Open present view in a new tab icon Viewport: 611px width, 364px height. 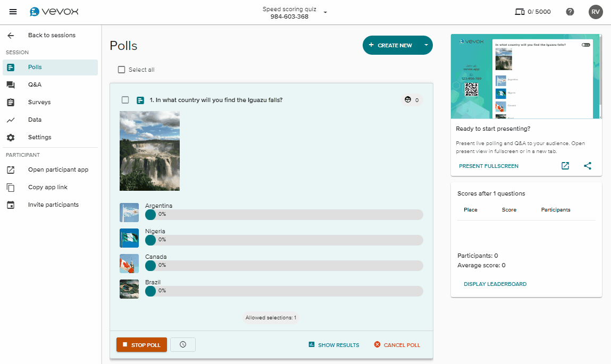pyautogui.click(x=565, y=166)
